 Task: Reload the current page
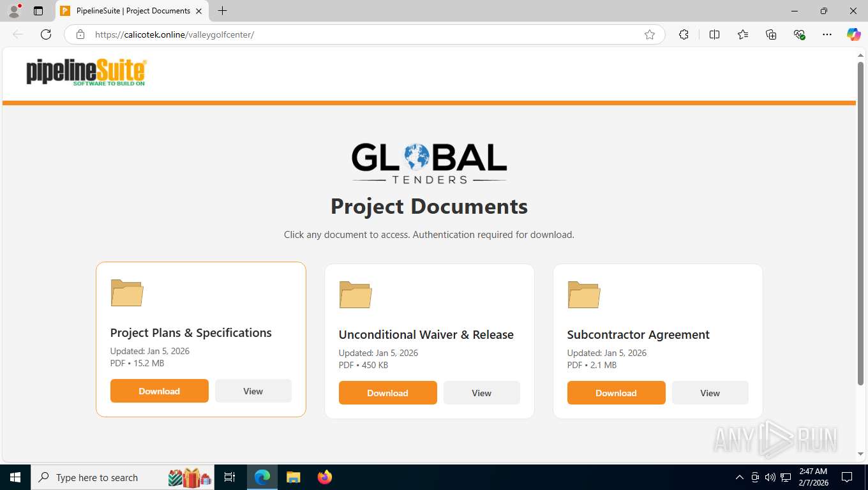[x=45, y=34]
